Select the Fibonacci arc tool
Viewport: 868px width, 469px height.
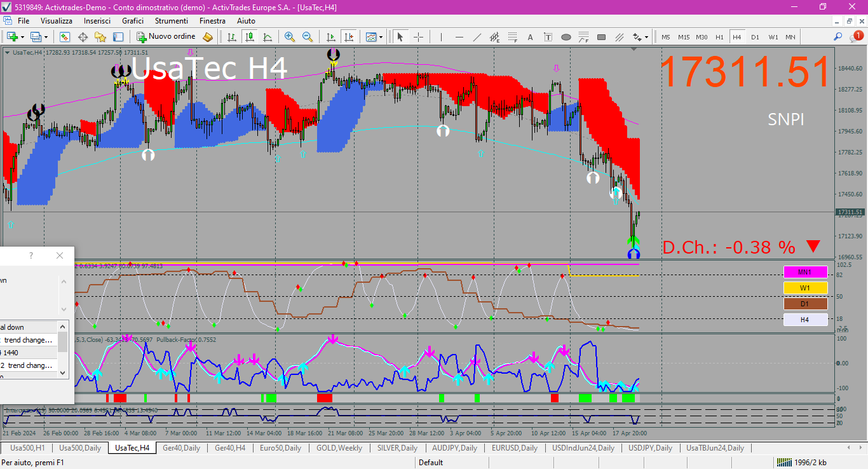[583, 37]
